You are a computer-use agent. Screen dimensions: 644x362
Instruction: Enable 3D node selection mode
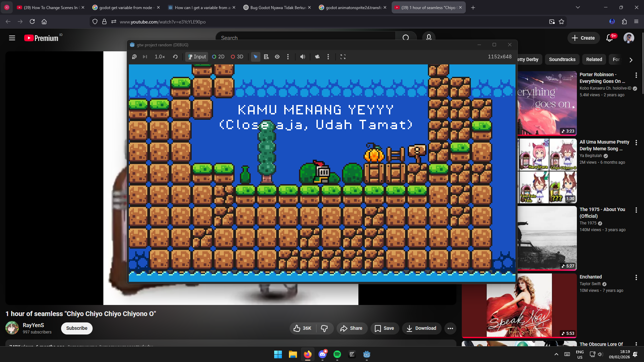point(237,57)
